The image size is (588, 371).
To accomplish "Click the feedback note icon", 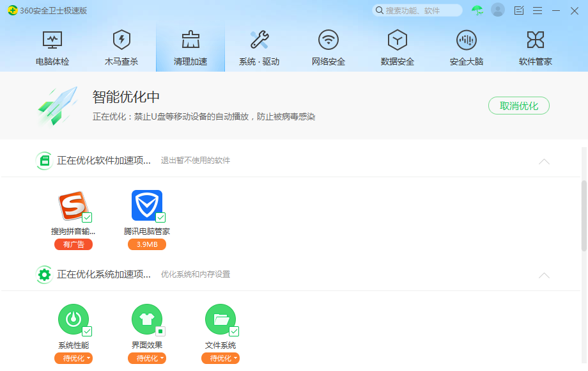I will pyautogui.click(x=518, y=10).
